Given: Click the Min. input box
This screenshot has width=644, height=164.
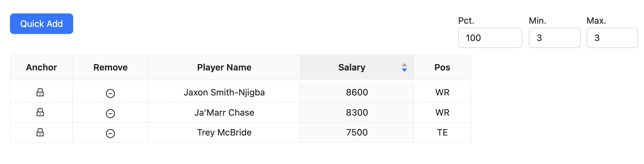Looking at the screenshot, I should coord(554,38).
